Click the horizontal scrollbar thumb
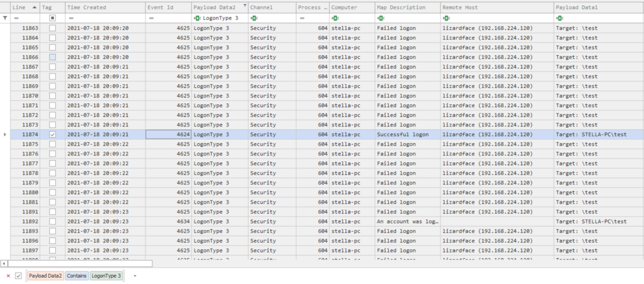Screen dimensions: 644x284 pyautogui.click(x=80, y=264)
